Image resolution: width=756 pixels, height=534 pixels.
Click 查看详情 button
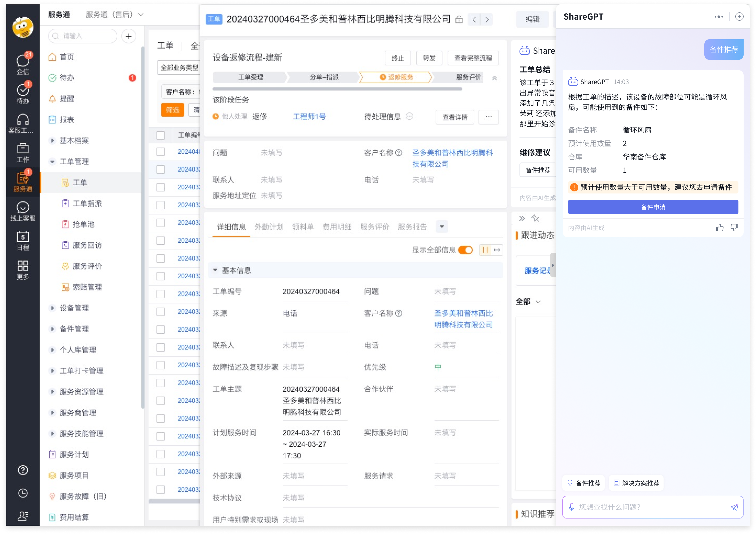455,117
